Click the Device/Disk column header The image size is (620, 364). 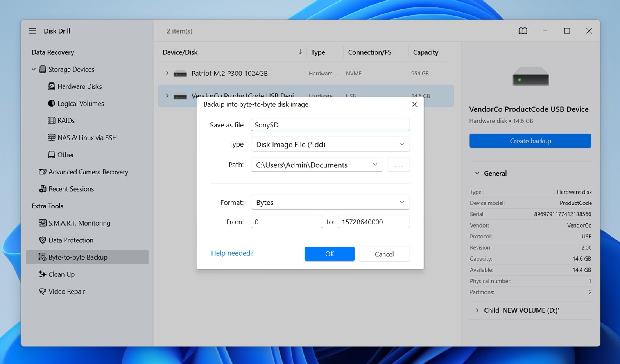click(x=180, y=52)
